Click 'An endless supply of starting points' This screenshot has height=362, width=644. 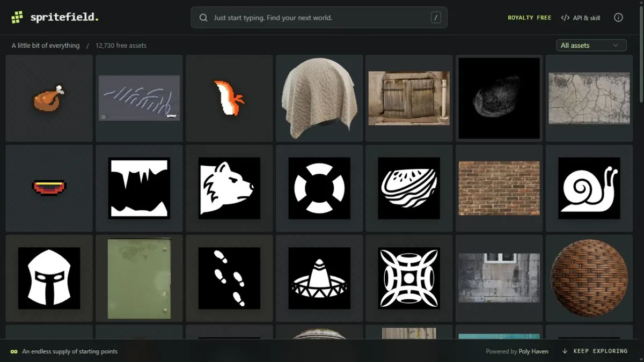pyautogui.click(x=70, y=352)
